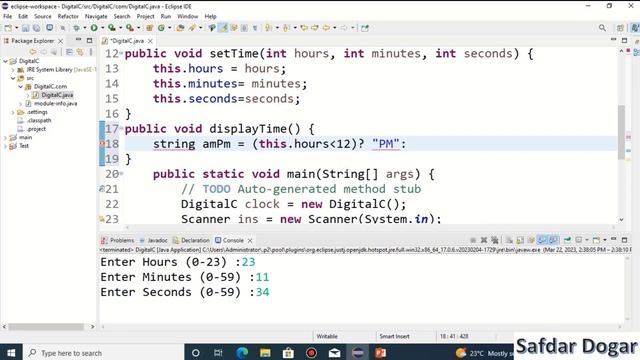Click the Next Annotation icon
Screen dimensions: 640x360
tap(268, 28)
